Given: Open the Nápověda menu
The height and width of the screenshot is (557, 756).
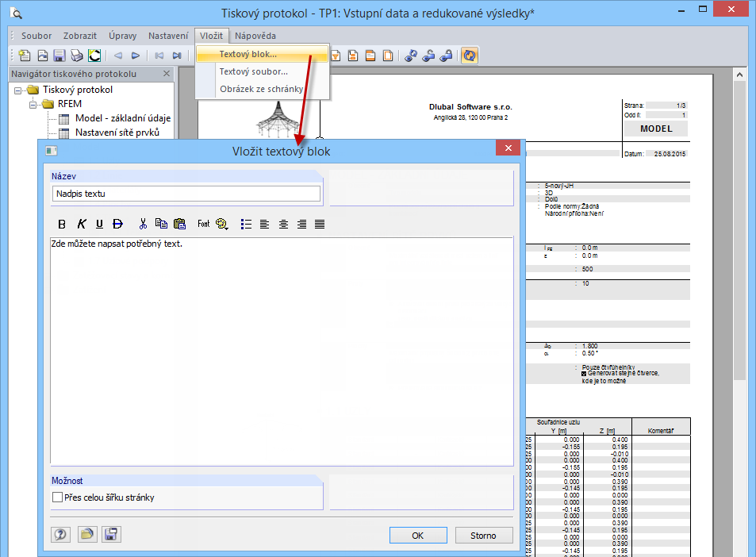Looking at the screenshot, I should pos(255,36).
